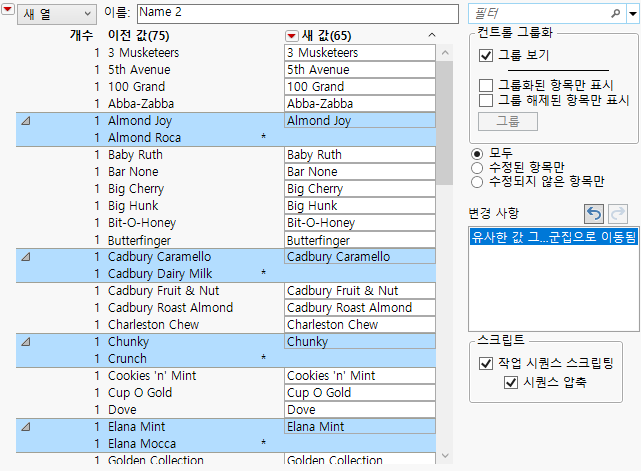Click the 그룹 button
This screenshot has width=641, height=471.
click(508, 121)
